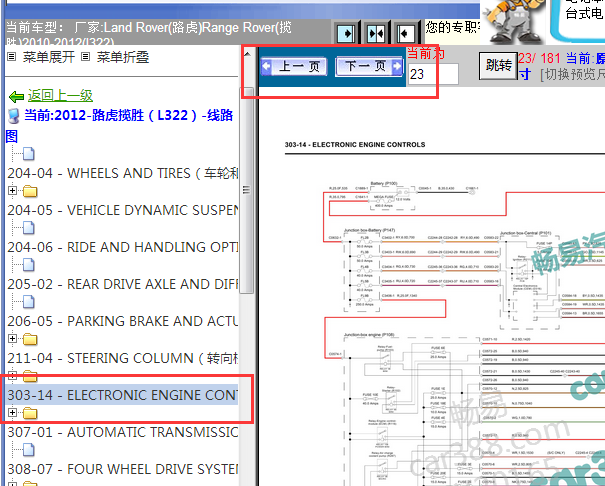Click document icon directly above 205-02 REAR DRIVE AXLE
Viewport: 605px width, 486px height.
(28, 265)
